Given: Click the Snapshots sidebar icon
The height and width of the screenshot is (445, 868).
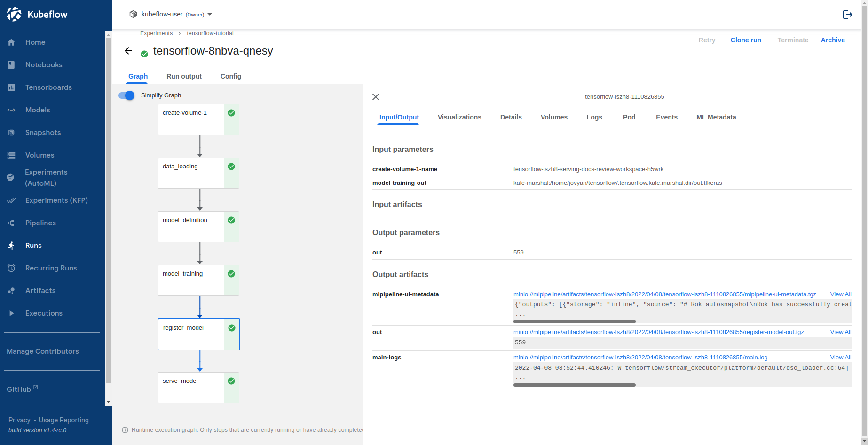Looking at the screenshot, I should click(x=11, y=133).
